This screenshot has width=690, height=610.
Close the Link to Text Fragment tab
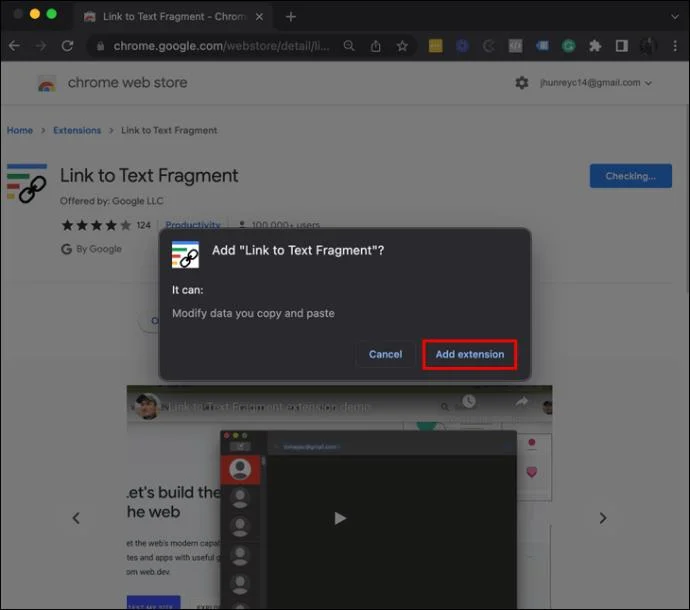point(259,17)
